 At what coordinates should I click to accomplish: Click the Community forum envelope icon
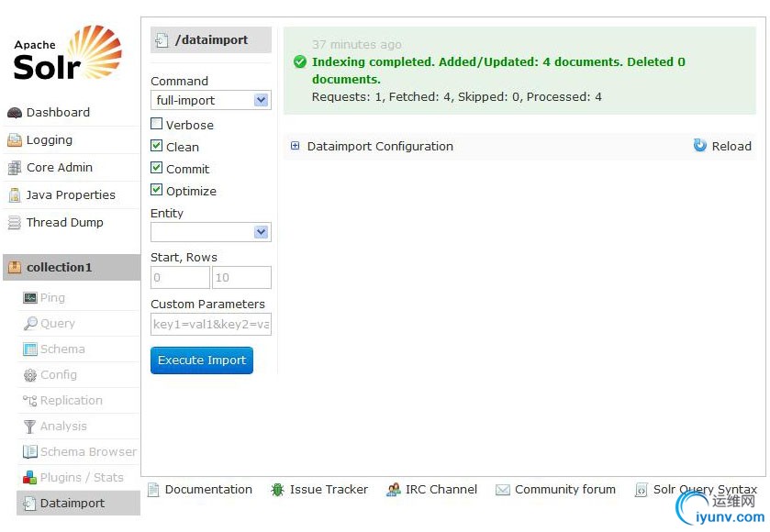coord(502,490)
